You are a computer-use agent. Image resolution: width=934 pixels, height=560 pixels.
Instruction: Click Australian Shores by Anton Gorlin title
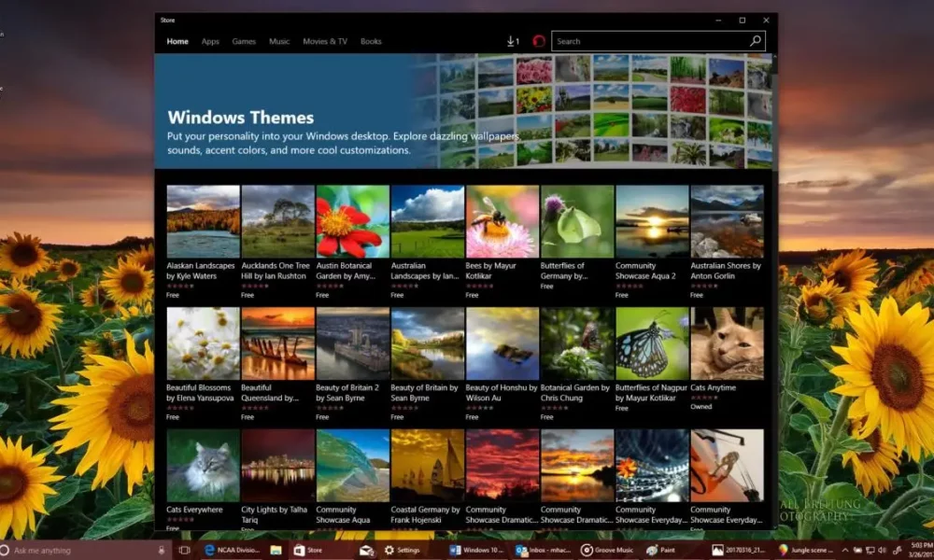tap(726, 271)
